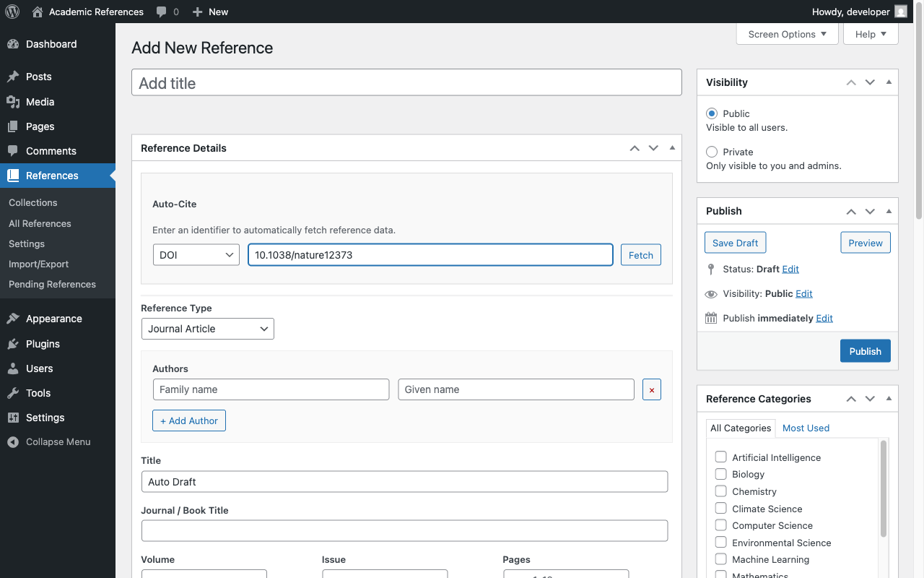Open Import/Export submenu item
This screenshot has width=924, height=578.
(38, 264)
